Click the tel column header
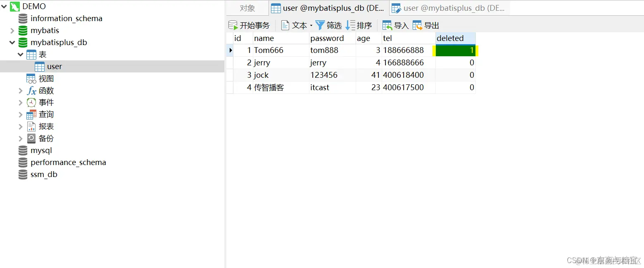This screenshot has height=268, width=644. [409, 38]
